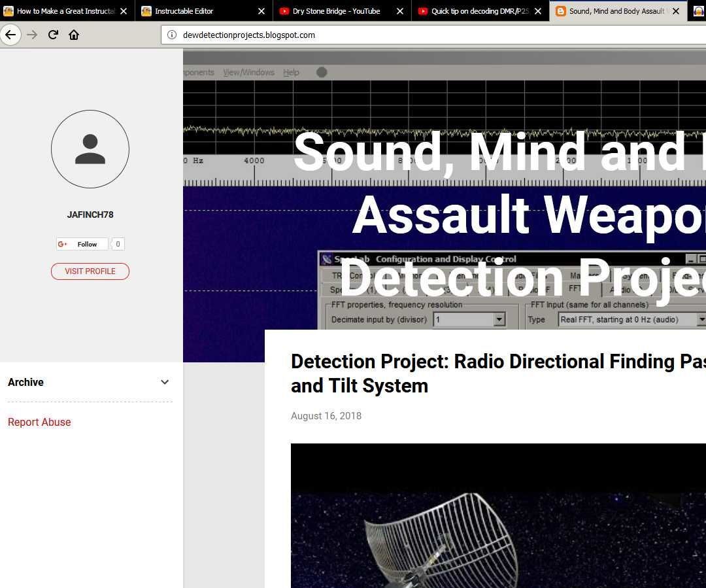The width and height of the screenshot is (706, 588).
Task: Click the Google+ icon beside Follow
Action: (63, 243)
